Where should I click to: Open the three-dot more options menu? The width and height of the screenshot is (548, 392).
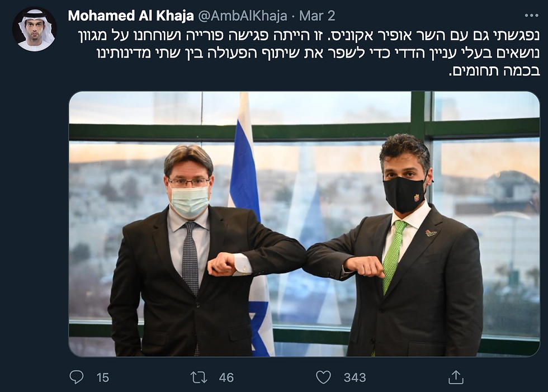(x=531, y=15)
